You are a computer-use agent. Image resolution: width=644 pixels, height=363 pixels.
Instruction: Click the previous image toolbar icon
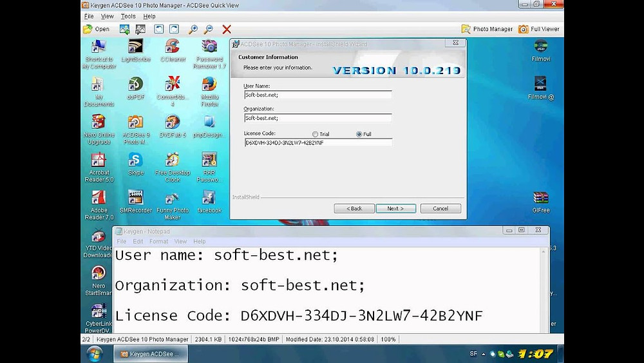tap(124, 29)
